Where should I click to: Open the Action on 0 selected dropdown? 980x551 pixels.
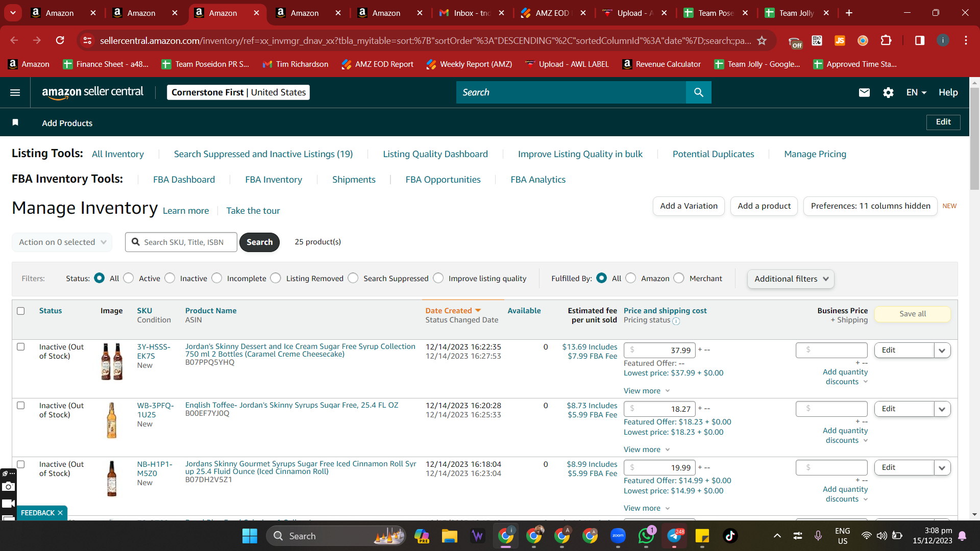click(x=62, y=242)
